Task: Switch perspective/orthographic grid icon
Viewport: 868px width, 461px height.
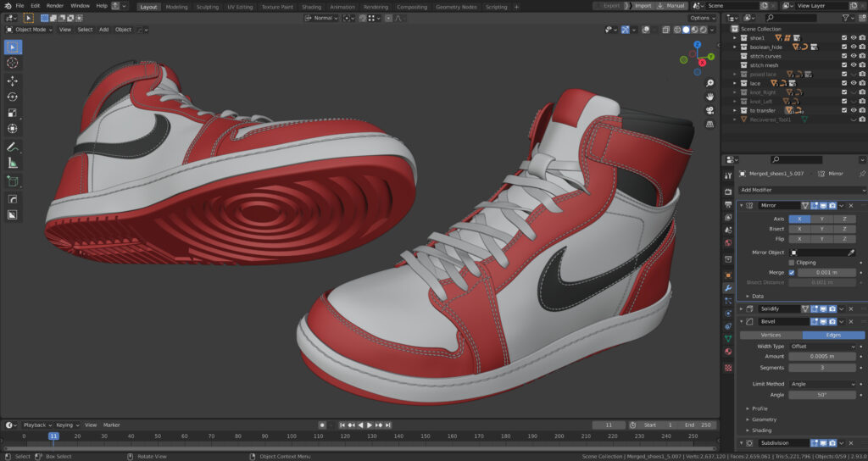Action: click(x=709, y=124)
